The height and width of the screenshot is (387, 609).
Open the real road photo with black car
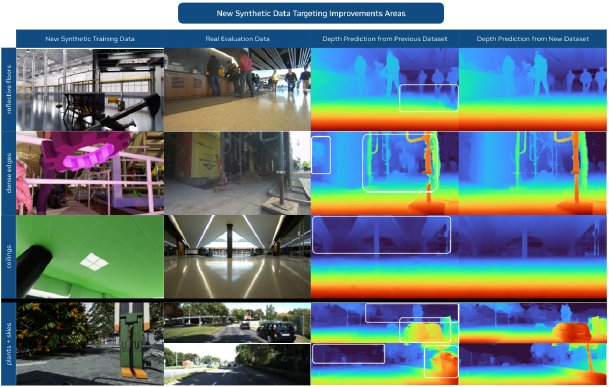pyautogui.click(x=237, y=322)
